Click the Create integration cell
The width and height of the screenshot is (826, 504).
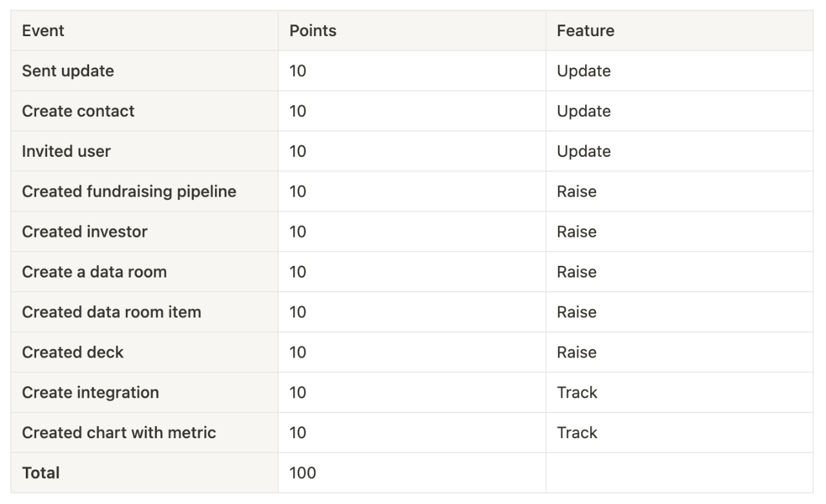[145, 392]
